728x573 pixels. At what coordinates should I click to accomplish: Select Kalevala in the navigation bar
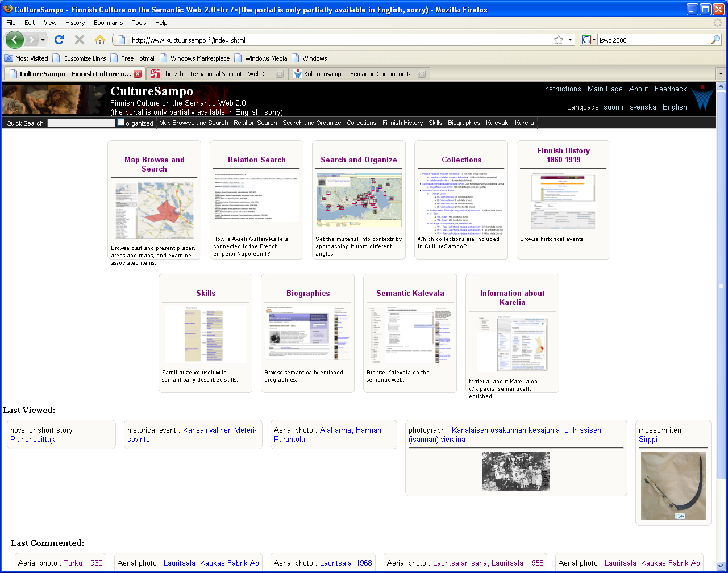pos(497,123)
